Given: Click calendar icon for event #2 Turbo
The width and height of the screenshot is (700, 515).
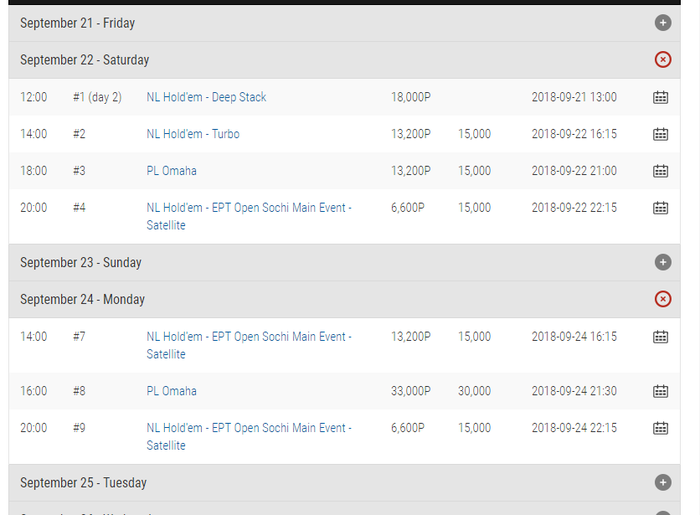Looking at the screenshot, I should point(660,134).
